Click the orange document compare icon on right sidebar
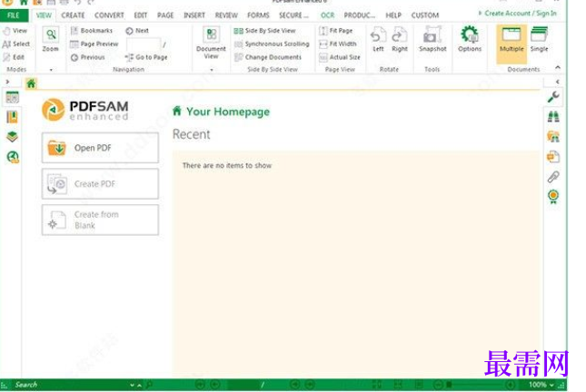Viewport: 586px width, 392px height. tap(553, 157)
